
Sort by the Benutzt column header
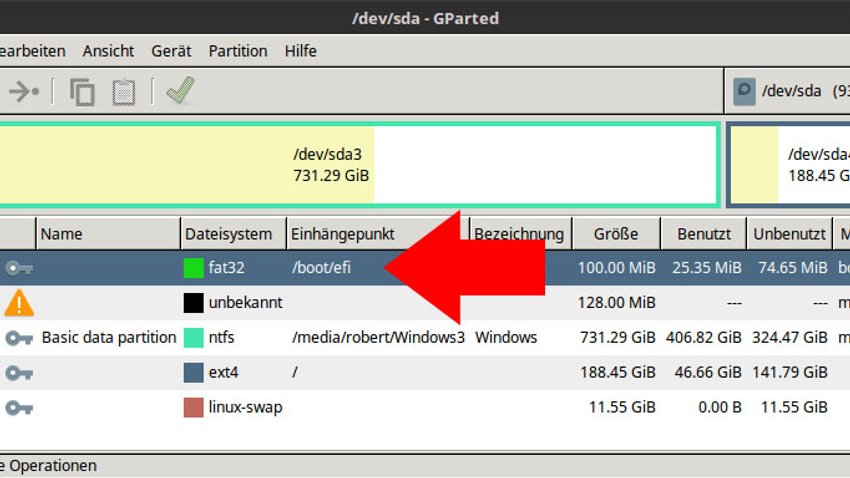pos(704,234)
